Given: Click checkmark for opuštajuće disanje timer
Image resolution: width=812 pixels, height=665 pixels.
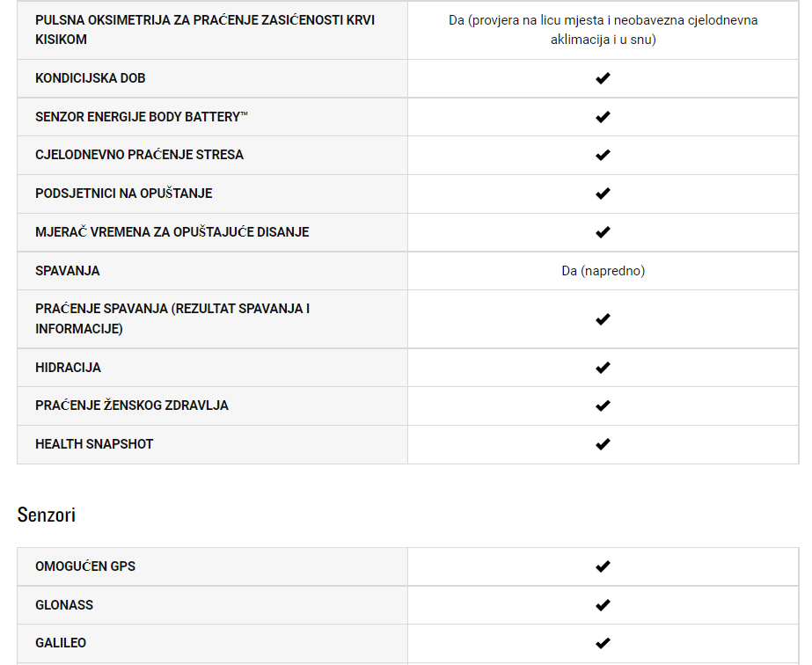Looking at the screenshot, I should click(603, 232).
